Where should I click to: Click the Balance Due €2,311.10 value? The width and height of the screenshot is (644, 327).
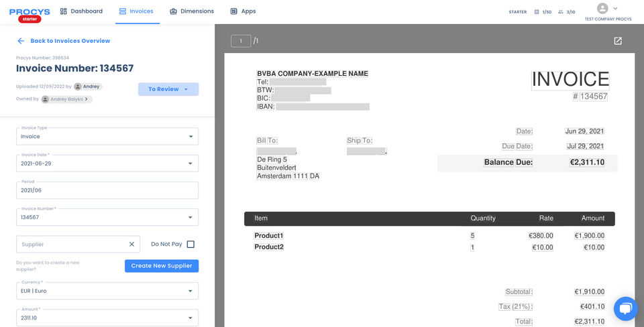pos(587,162)
